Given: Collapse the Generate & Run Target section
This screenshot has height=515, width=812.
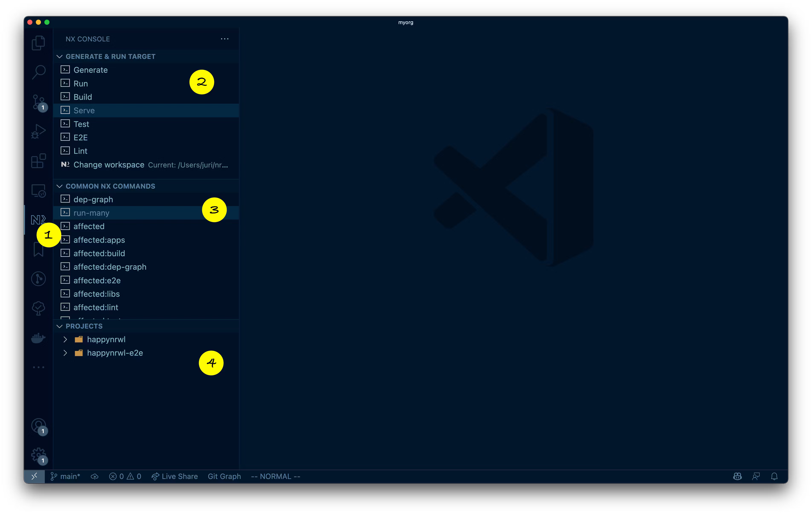Looking at the screenshot, I should tap(60, 56).
